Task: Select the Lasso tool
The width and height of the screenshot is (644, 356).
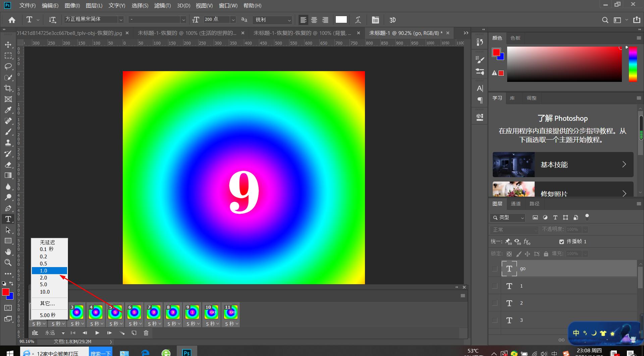Action: coord(8,66)
